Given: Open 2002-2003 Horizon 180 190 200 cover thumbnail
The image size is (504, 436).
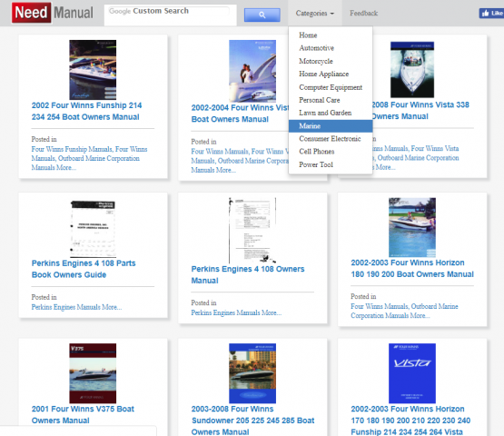Looking at the screenshot, I should pos(412,227).
